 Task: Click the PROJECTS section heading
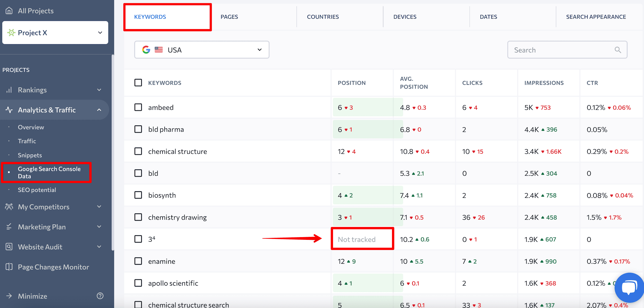(16, 70)
